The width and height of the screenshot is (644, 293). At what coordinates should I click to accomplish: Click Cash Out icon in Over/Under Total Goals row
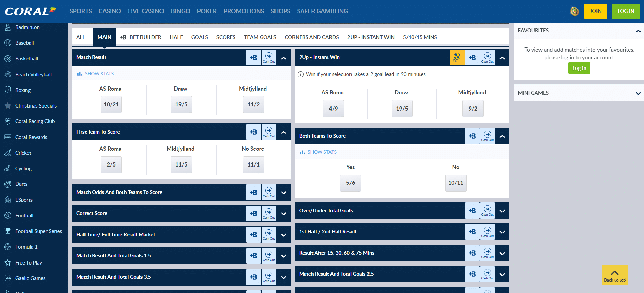488,211
